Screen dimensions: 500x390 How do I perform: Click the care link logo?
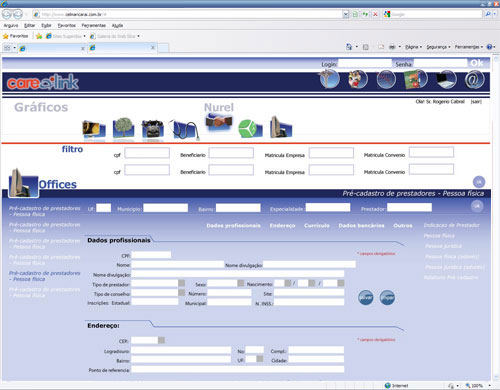point(43,82)
